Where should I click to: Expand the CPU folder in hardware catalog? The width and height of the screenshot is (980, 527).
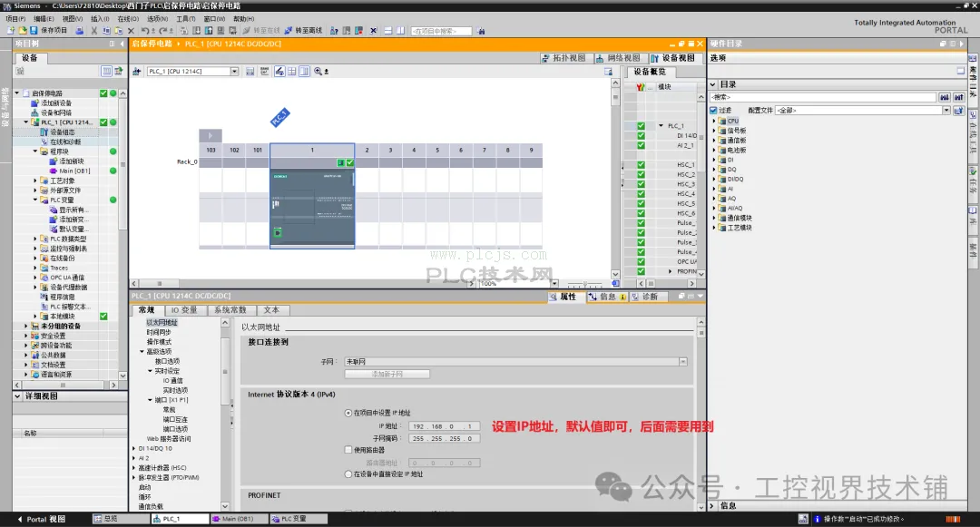coord(714,122)
